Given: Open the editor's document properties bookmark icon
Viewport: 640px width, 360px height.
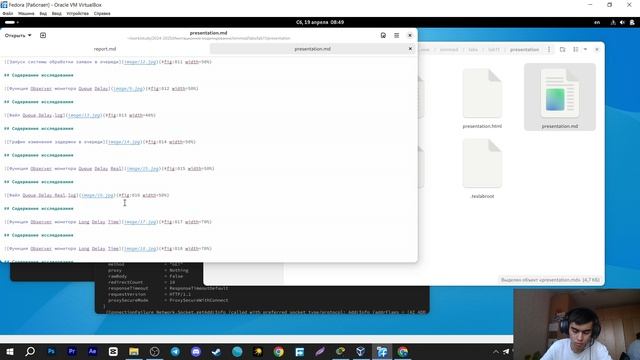Looking at the screenshot, I should click(383, 36).
